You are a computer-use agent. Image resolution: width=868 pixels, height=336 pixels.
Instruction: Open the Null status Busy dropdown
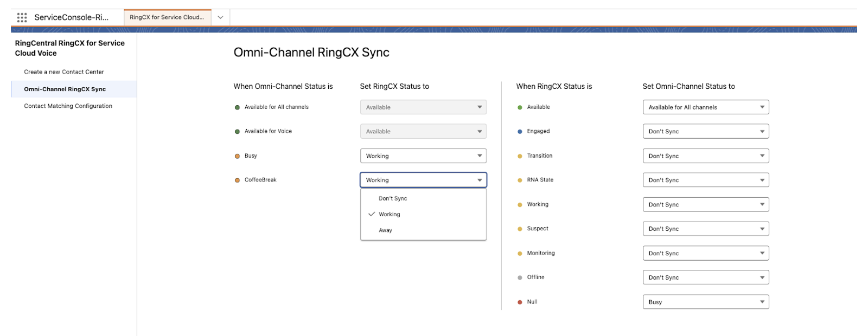click(x=705, y=302)
